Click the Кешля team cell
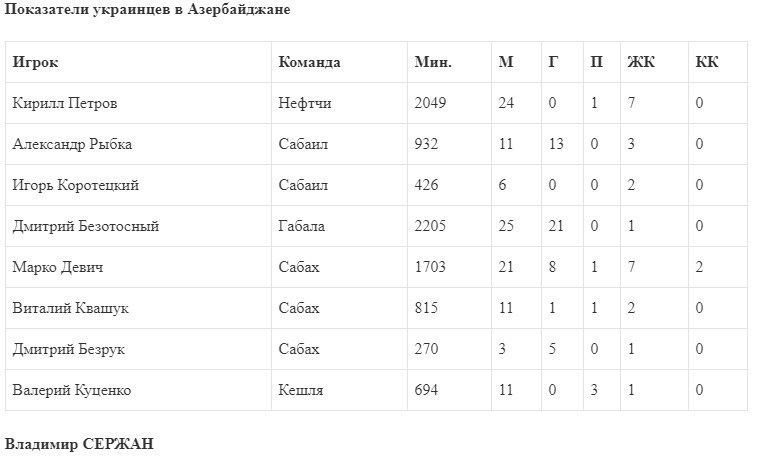Screen dimensions: 757x457 pyautogui.click(x=299, y=390)
